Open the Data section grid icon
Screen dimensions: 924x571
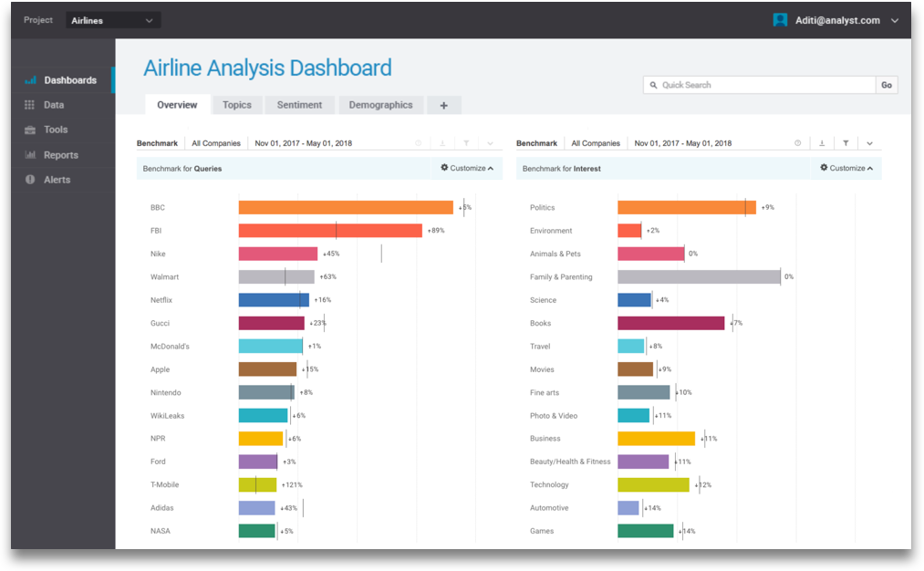30,105
